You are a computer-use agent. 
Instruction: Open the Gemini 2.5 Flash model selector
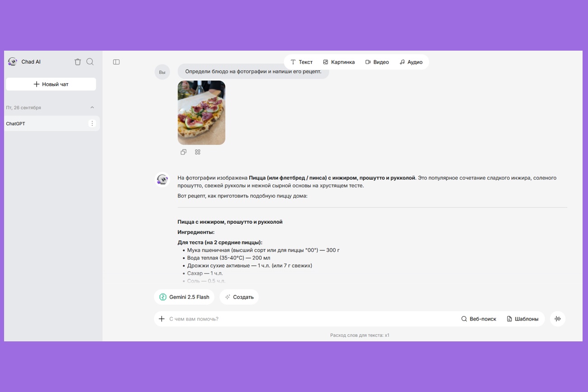point(184,297)
